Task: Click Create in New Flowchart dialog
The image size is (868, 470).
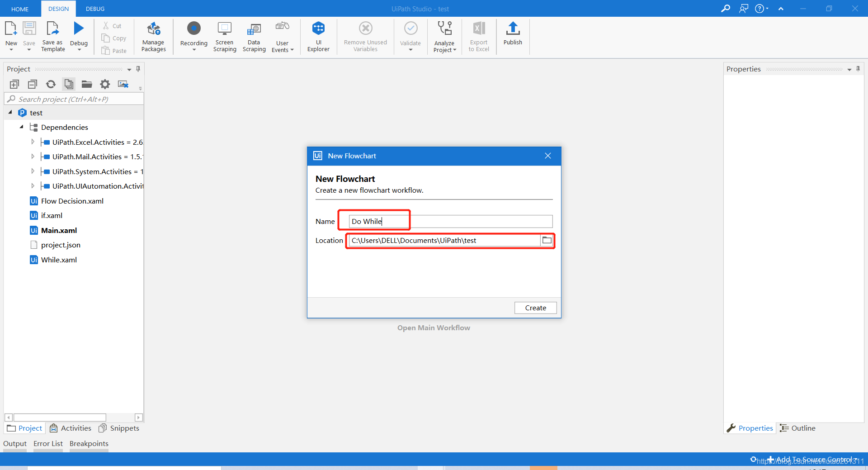Action: 535,308
